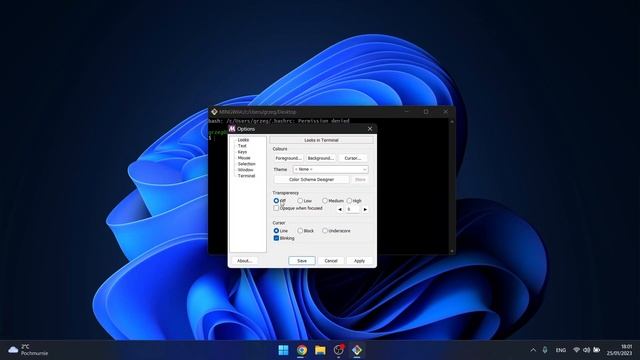Click the MINGW64 terminal window icon

(x=214, y=111)
